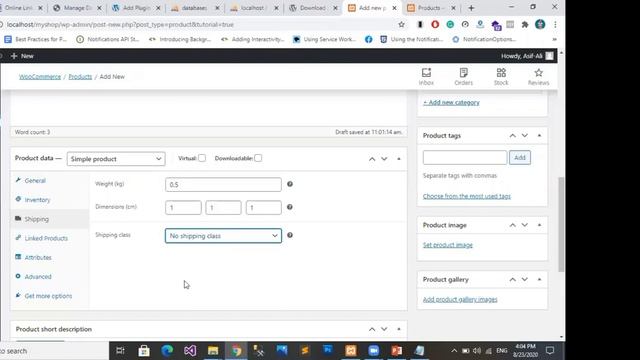640x360 pixels.
Task: Collapse the Product gallery panel
Action: click(x=539, y=280)
